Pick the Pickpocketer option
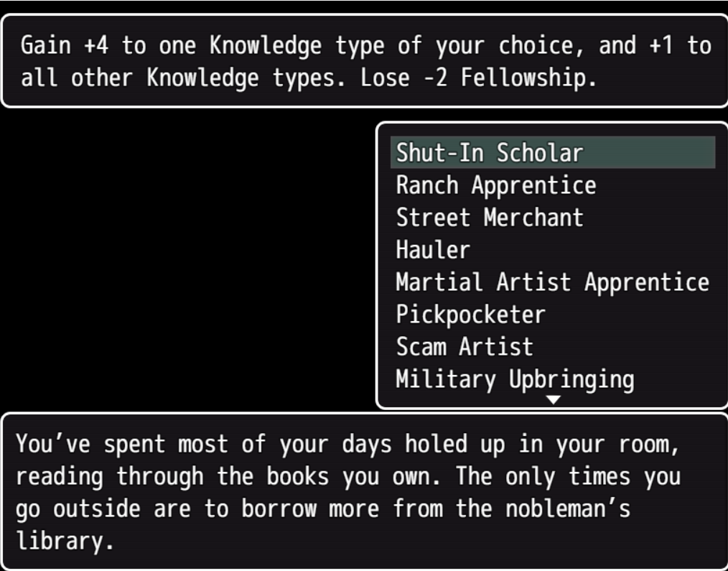This screenshot has width=728, height=571. point(470,315)
